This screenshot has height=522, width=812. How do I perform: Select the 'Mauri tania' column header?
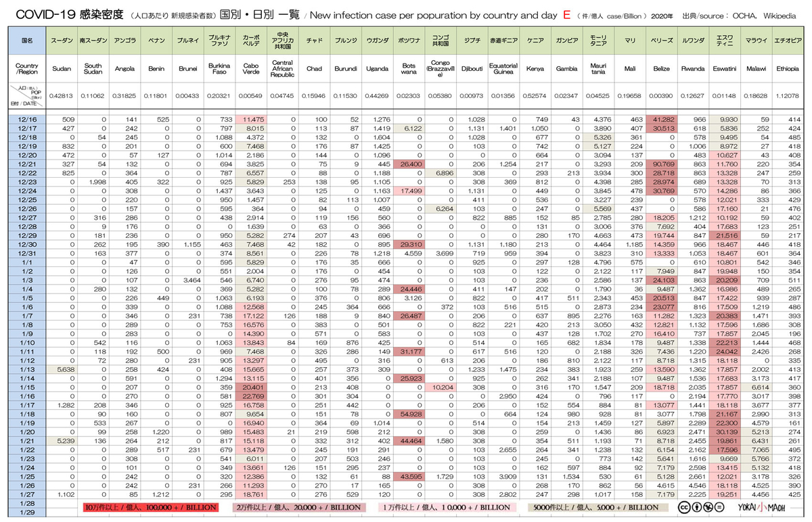coord(597,69)
